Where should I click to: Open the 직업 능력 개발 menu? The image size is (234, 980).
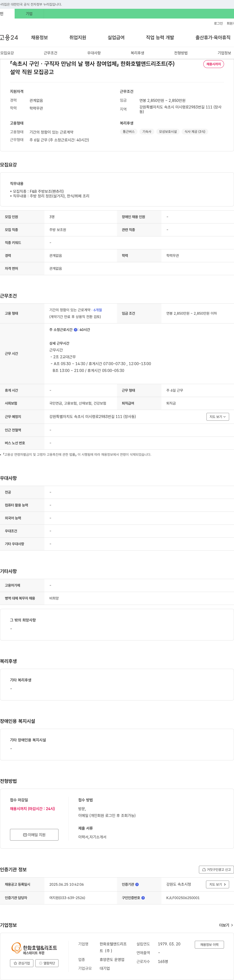tap(160, 37)
